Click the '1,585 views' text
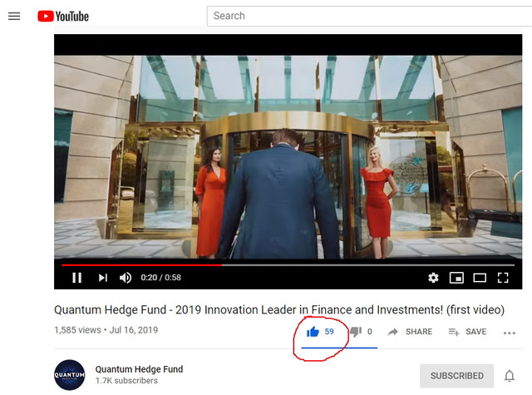 (77, 330)
